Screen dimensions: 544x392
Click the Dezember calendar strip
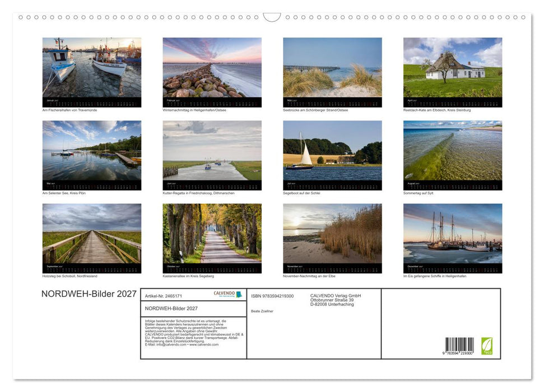coord(453,268)
